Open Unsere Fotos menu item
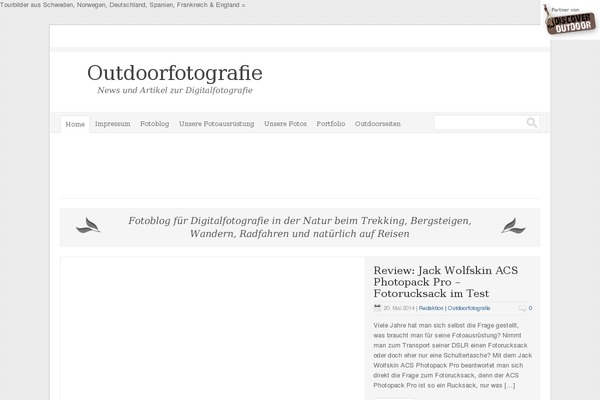This screenshot has height=400, width=600. tap(285, 124)
